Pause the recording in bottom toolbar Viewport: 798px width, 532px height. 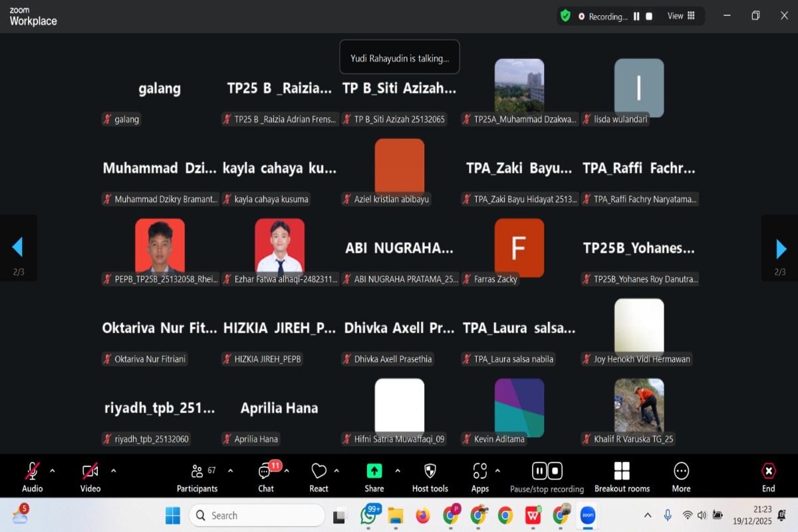tap(539, 471)
